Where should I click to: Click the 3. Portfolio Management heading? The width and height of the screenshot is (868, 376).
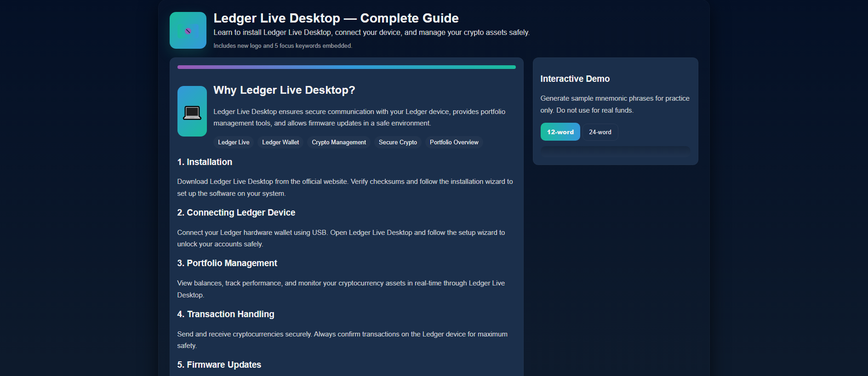[227, 263]
